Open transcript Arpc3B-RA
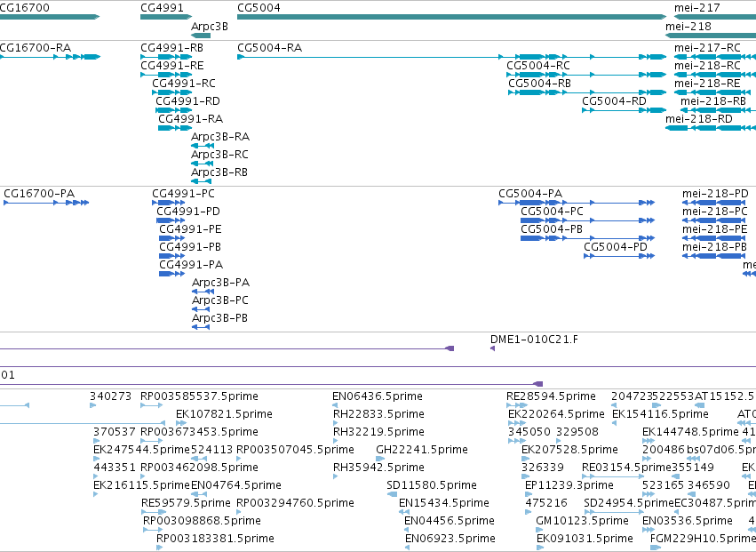The image size is (756, 552). tap(220, 137)
